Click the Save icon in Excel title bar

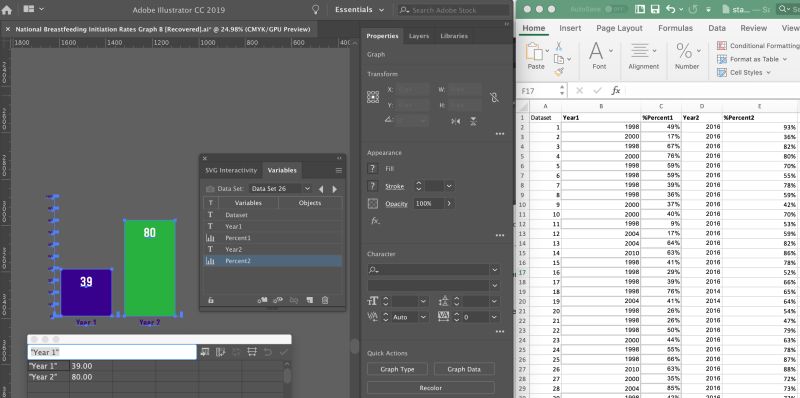655,9
